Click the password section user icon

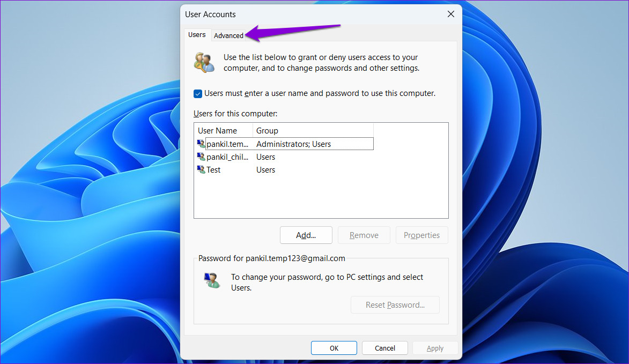pos(212,280)
